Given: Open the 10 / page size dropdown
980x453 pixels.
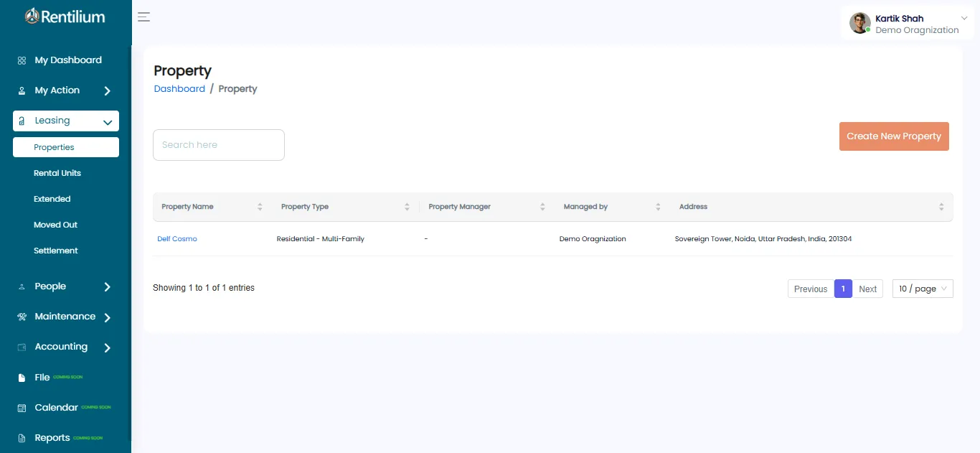Looking at the screenshot, I should pyautogui.click(x=922, y=289).
